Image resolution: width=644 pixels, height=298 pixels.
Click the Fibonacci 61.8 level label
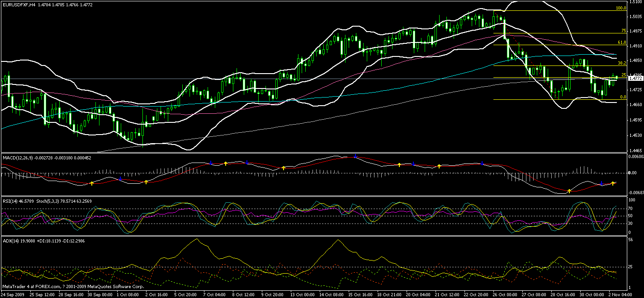[622, 42]
